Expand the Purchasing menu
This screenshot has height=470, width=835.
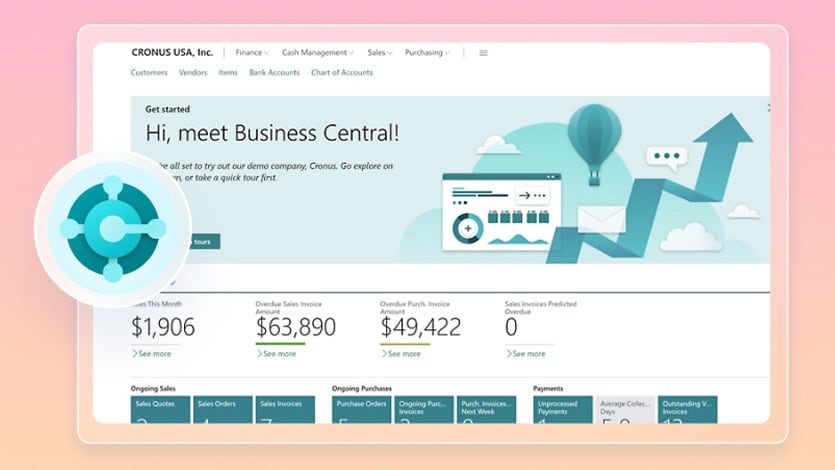click(x=427, y=53)
